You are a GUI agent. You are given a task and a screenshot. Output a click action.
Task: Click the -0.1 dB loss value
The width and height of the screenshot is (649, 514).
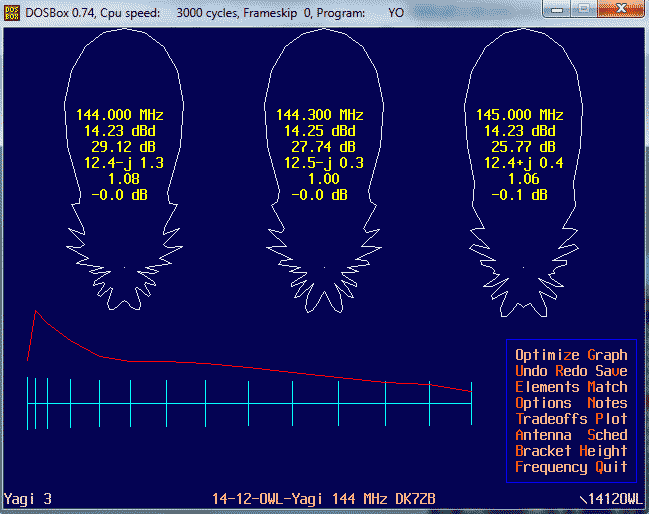(x=519, y=195)
